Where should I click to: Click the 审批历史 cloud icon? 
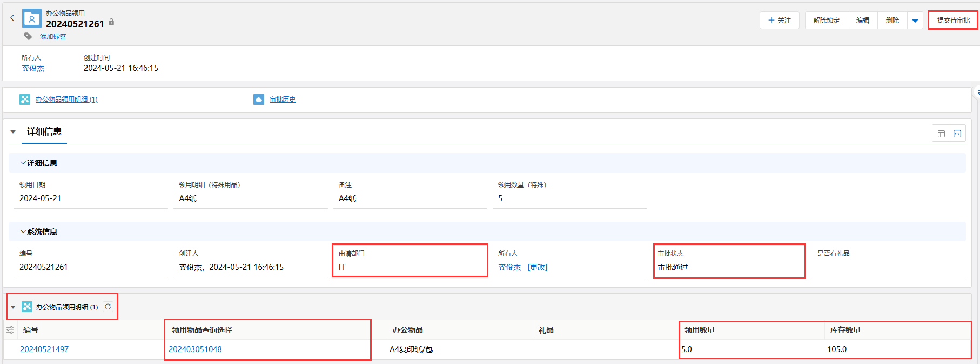pos(259,100)
